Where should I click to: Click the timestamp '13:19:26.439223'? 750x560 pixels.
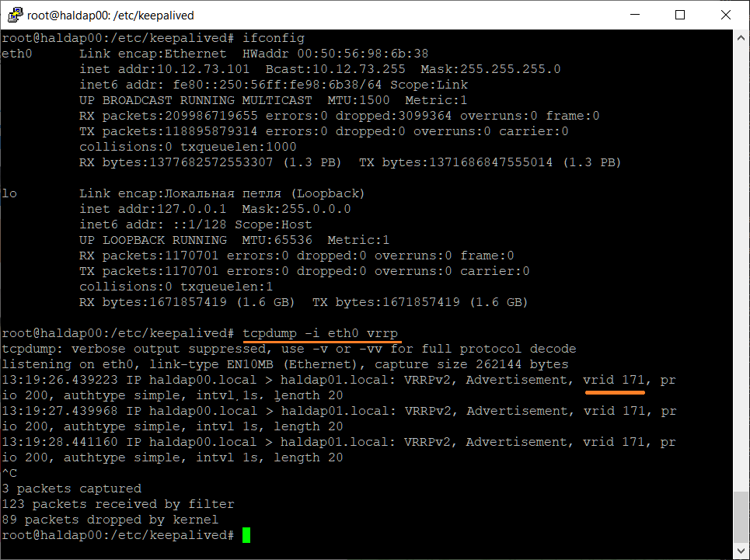coord(60,380)
